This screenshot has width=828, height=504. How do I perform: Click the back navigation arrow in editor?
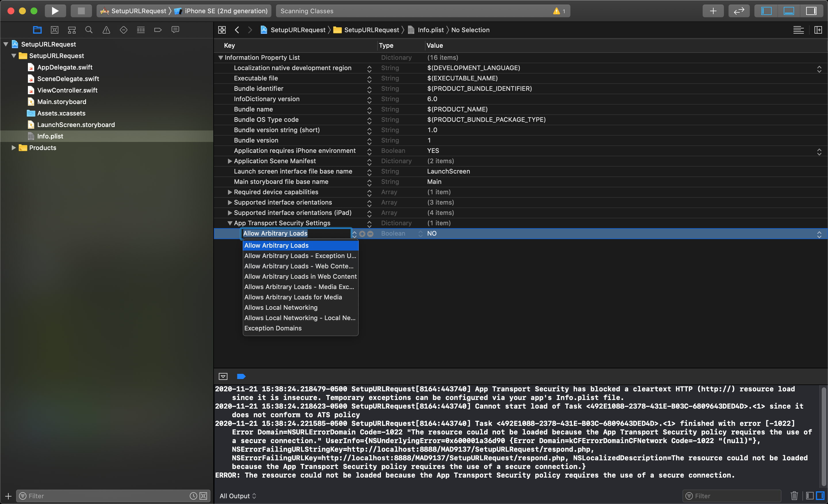click(x=237, y=30)
